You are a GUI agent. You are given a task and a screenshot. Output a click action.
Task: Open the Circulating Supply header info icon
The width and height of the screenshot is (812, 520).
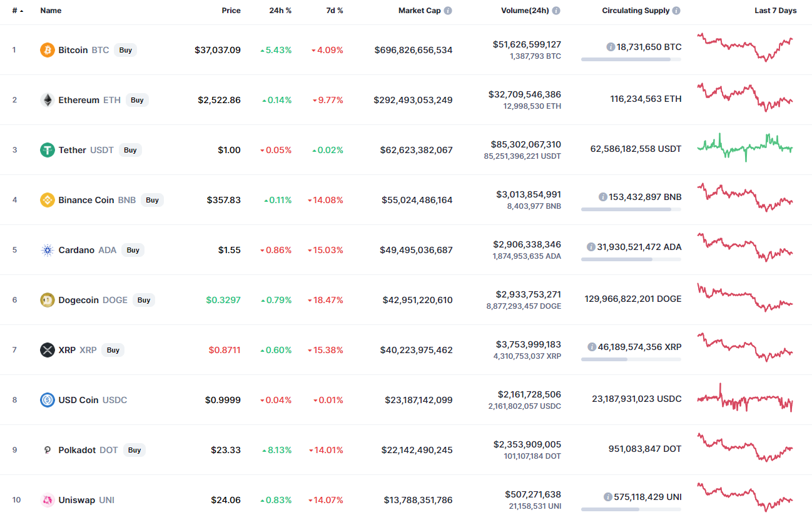click(x=676, y=11)
